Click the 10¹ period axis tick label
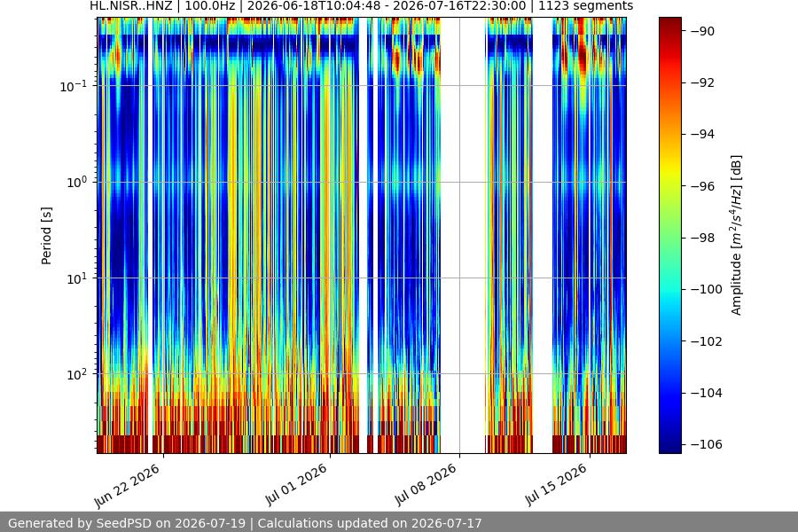Viewport: 798px width, 532px height. pos(76,278)
